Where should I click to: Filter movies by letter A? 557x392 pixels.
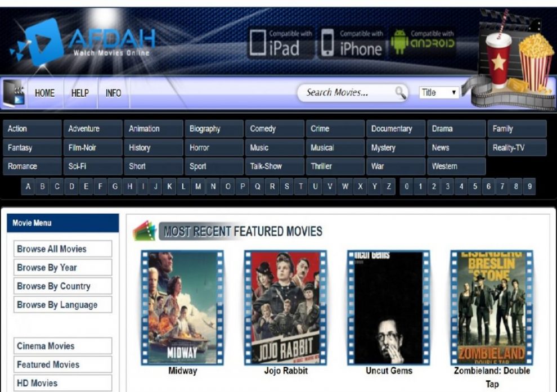28,186
